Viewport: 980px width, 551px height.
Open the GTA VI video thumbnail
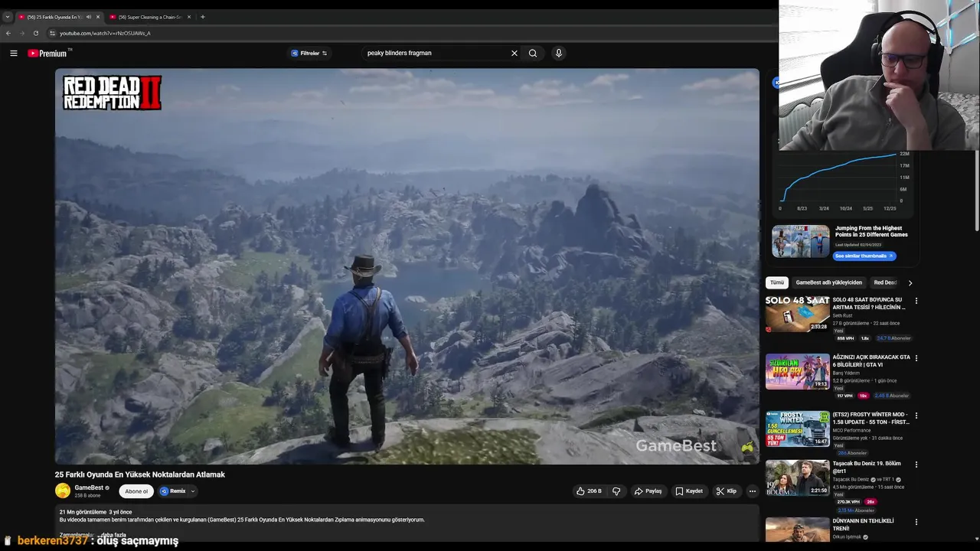797,371
